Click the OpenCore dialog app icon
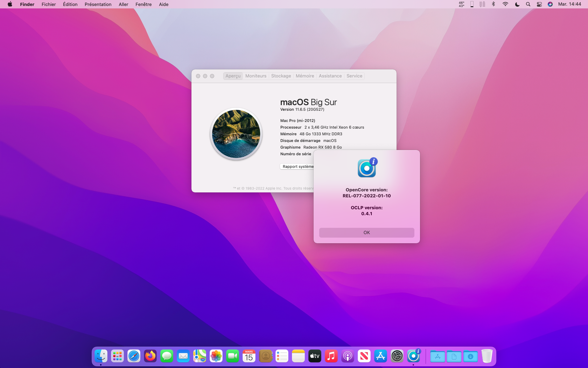Screen dimensions: 588x368 (x=367, y=168)
